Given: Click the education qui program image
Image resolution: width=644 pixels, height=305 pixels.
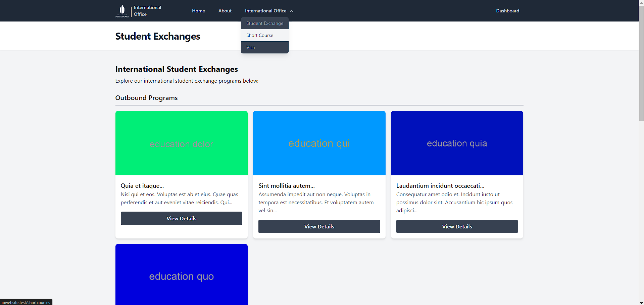Looking at the screenshot, I should (319, 143).
